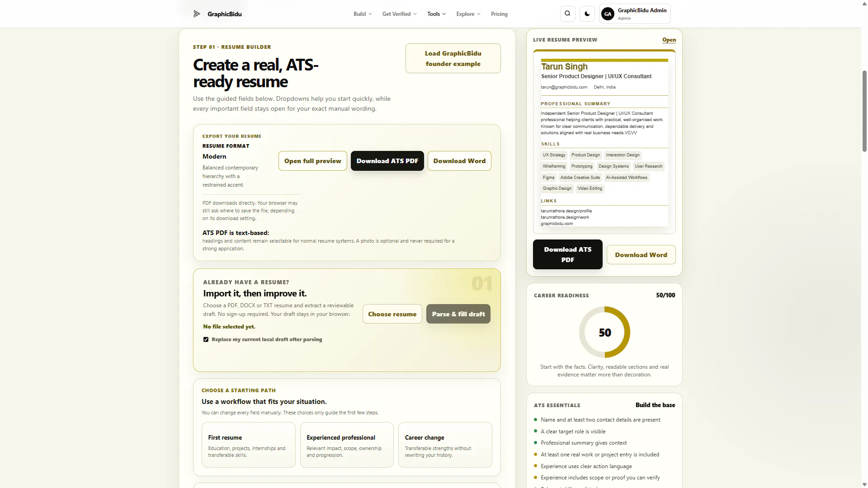Screen dimensions: 868x488
Task: Download Word below live preview
Action: pos(641,255)
